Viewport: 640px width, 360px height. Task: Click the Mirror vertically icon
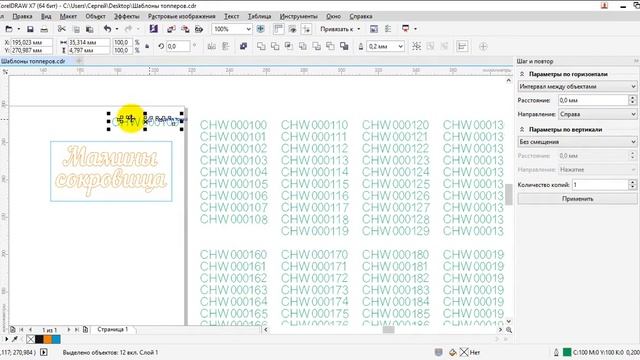click(x=226, y=47)
